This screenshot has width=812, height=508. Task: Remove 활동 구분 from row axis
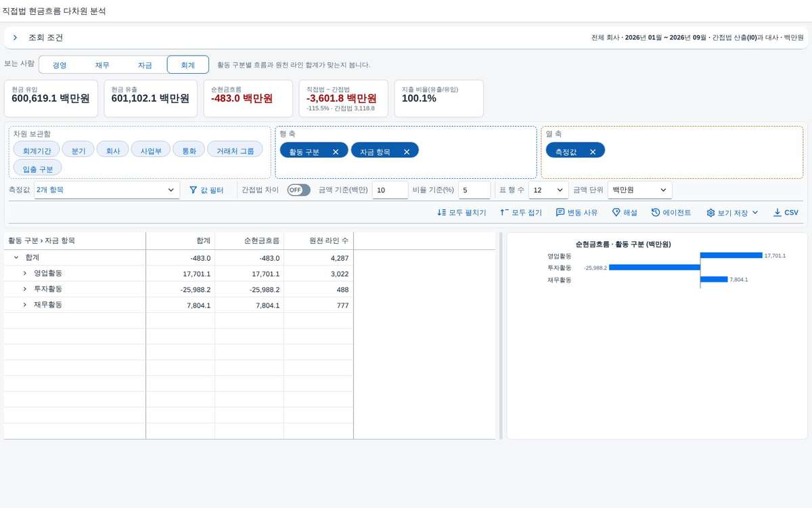(x=336, y=152)
